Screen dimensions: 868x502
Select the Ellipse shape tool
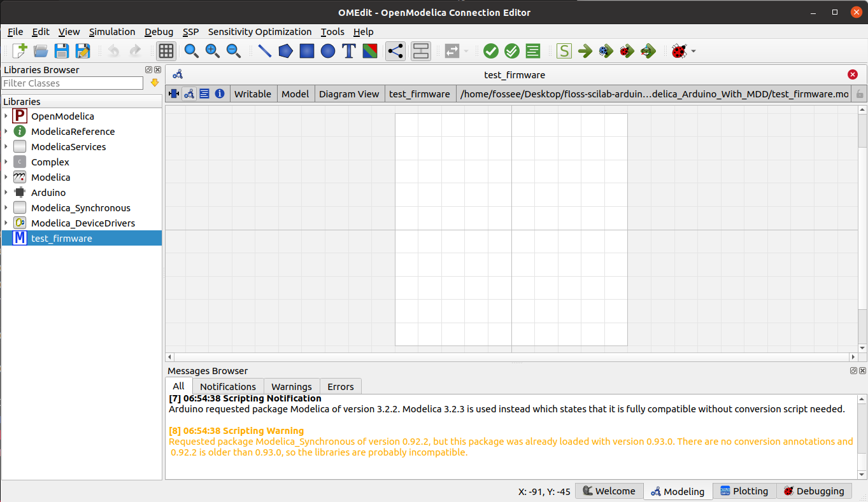coord(328,51)
